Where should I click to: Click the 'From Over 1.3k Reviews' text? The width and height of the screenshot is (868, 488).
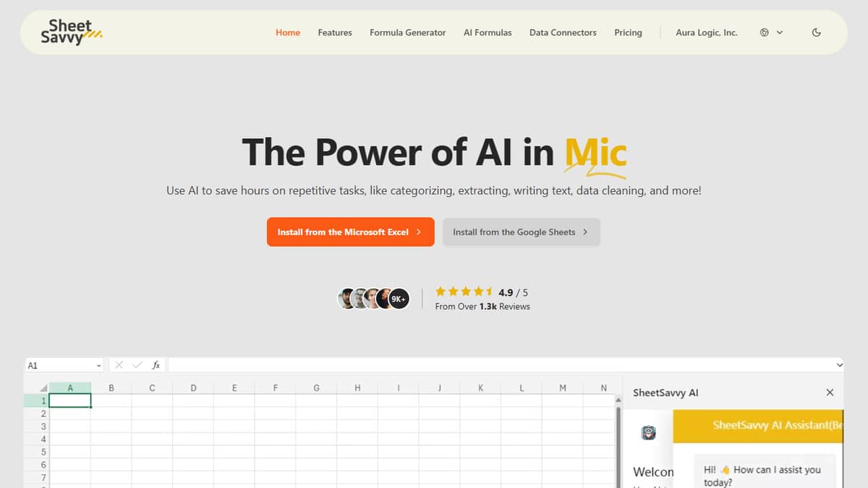482,306
